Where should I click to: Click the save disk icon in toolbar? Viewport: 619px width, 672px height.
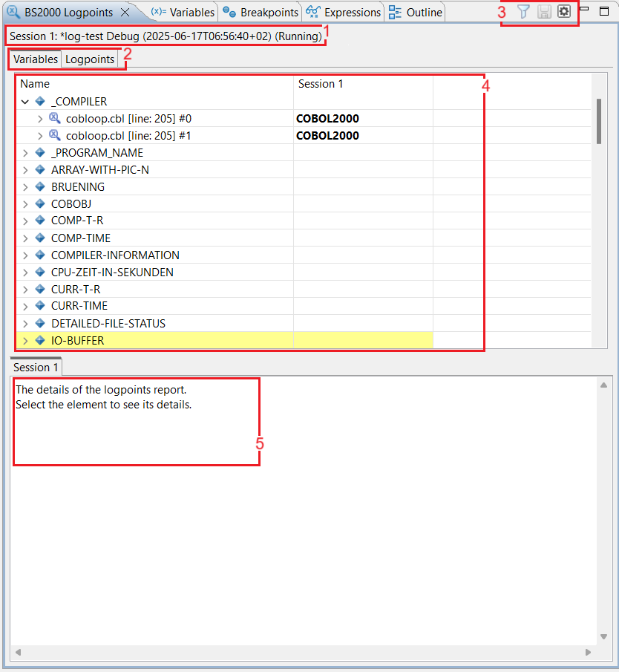click(x=544, y=12)
